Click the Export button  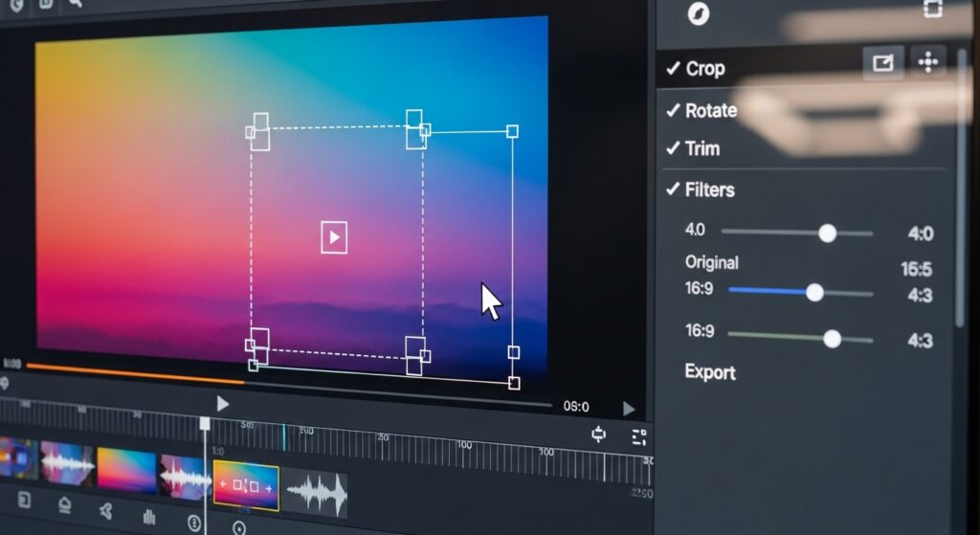tap(710, 372)
